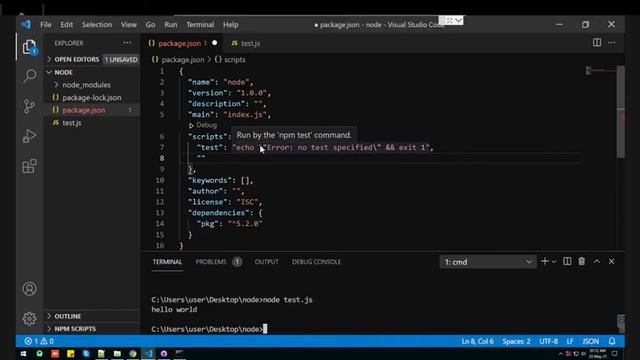Create a new terminal with plus icon

(x=544, y=261)
